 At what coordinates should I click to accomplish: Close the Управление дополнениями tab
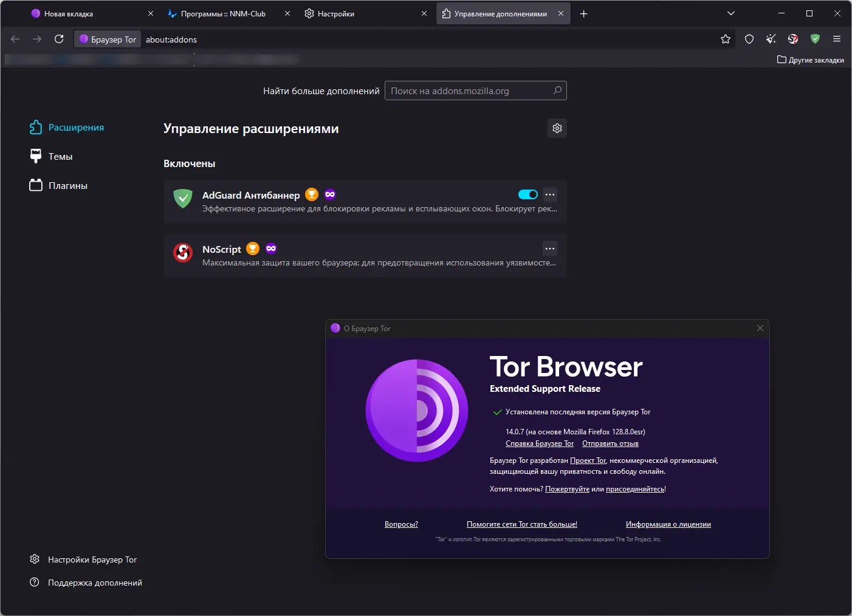pos(561,13)
